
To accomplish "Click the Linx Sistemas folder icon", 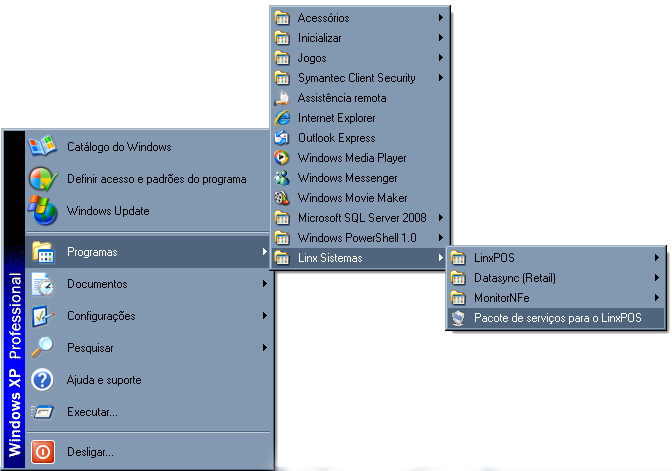I will (282, 258).
